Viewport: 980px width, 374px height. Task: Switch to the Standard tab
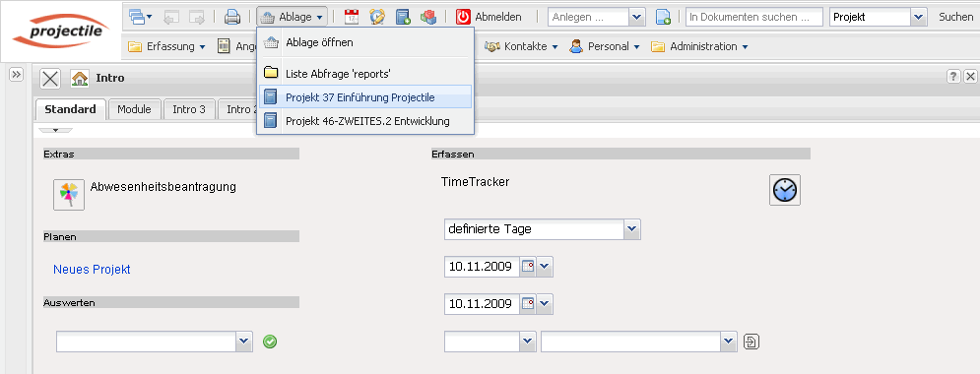tap(70, 109)
